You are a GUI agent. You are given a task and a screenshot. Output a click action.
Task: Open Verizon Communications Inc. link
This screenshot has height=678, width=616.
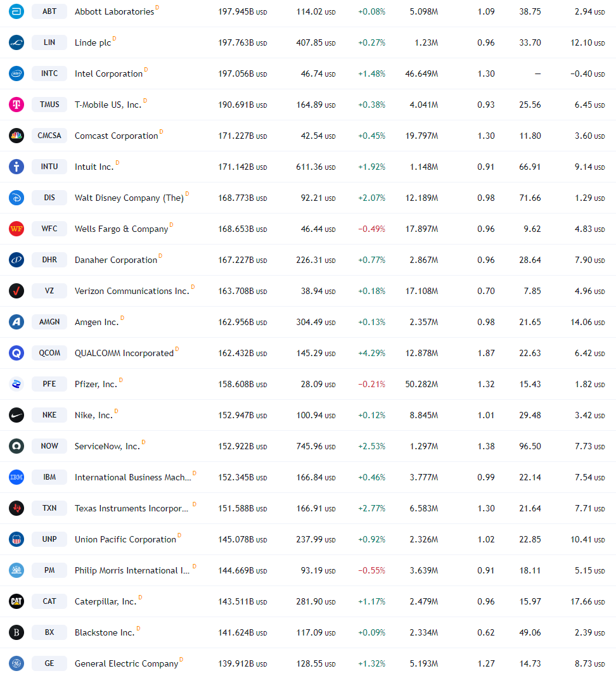132,291
